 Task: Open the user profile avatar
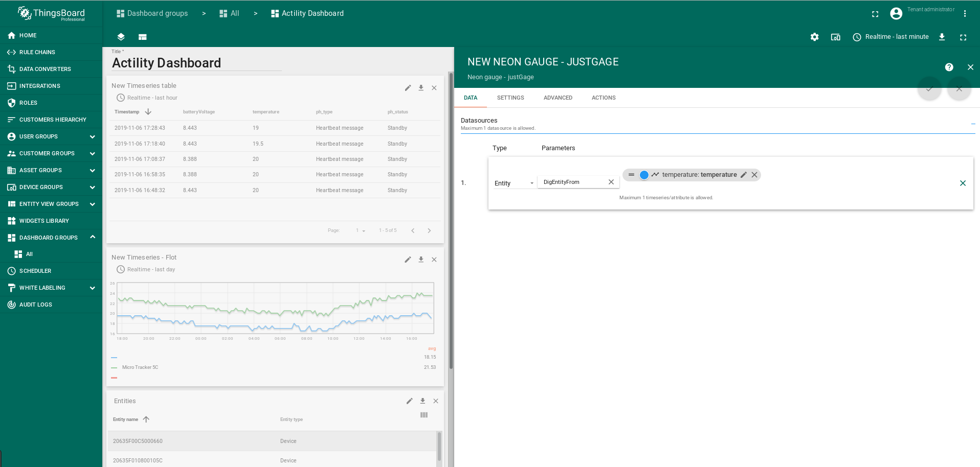(x=896, y=14)
